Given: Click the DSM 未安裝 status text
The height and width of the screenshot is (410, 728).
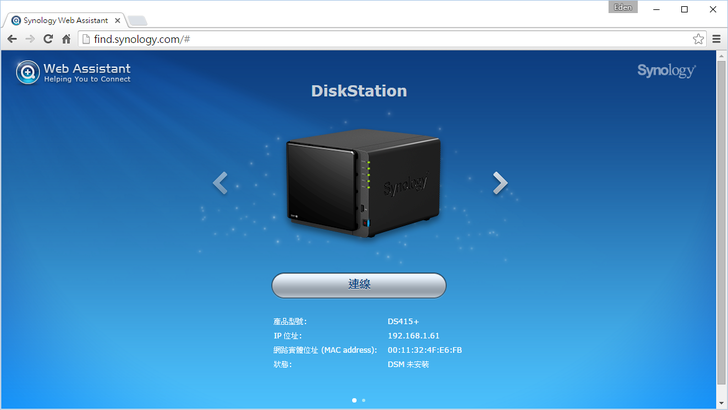Looking at the screenshot, I should coord(408,364).
